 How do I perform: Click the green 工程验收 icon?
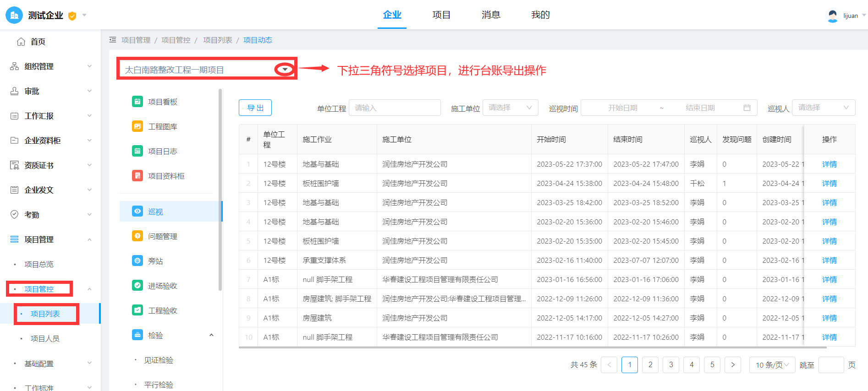[137, 310]
